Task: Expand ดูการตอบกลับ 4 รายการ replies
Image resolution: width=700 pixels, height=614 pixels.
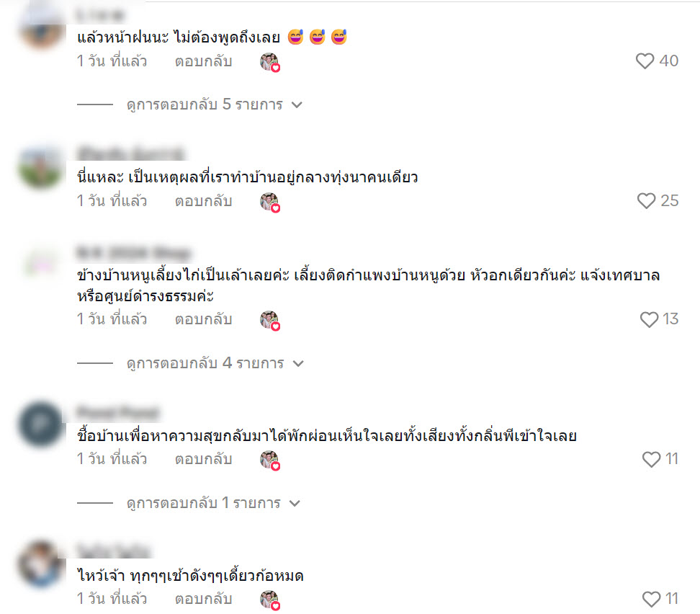Action: coord(215,363)
